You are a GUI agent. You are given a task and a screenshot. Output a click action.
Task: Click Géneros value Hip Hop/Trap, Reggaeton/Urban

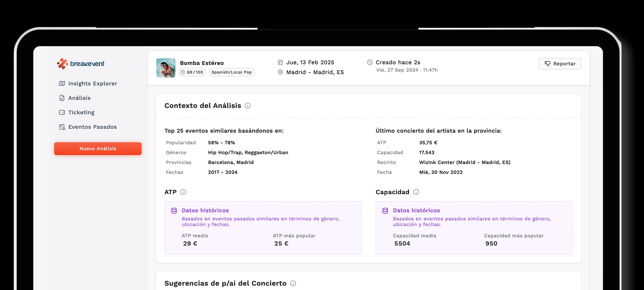pos(248,152)
